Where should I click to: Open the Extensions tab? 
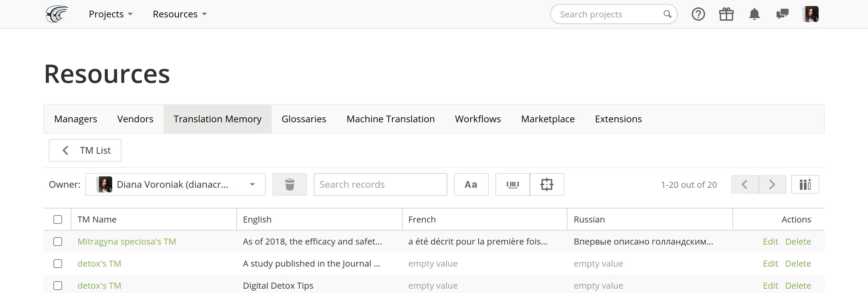tap(618, 119)
